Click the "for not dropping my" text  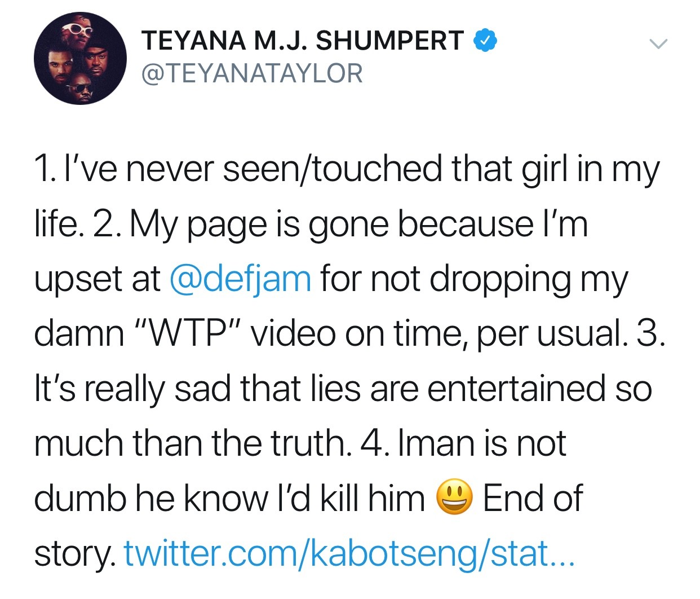coord(473,280)
